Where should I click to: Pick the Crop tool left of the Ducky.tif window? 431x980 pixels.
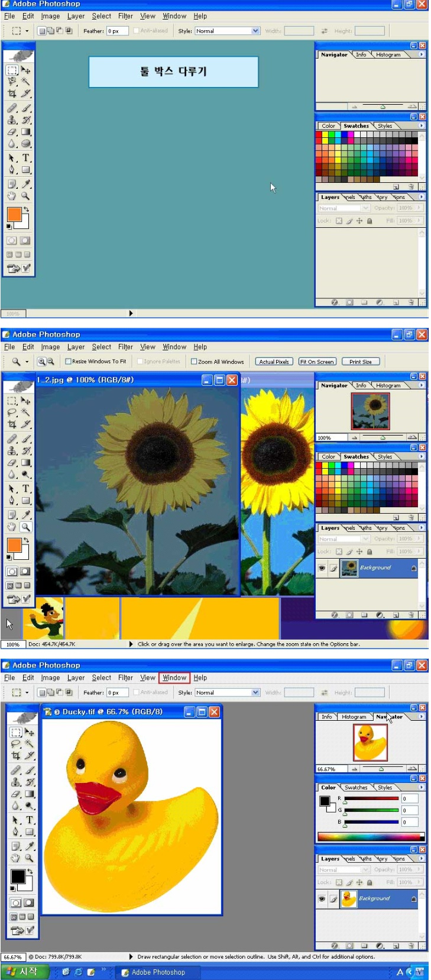pyautogui.click(x=15, y=756)
